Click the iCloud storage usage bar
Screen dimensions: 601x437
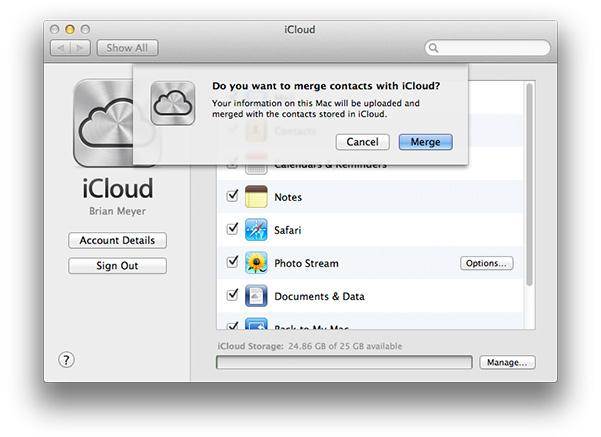pos(344,362)
